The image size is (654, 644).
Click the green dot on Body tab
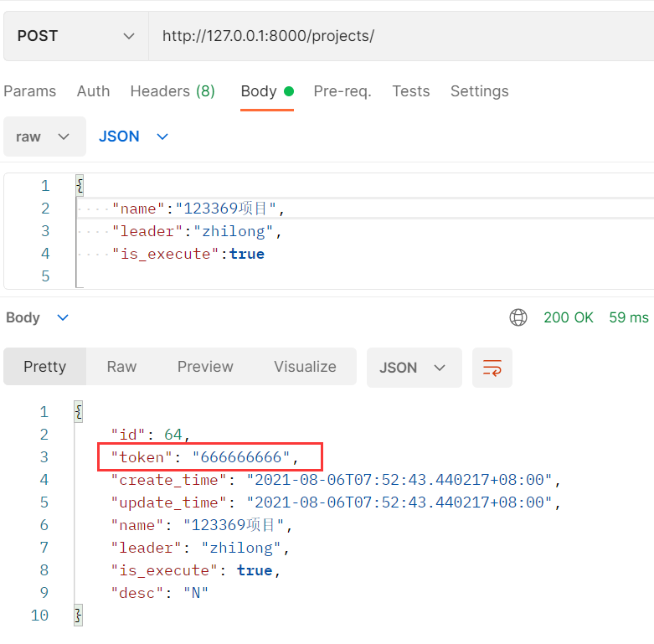coord(289,91)
